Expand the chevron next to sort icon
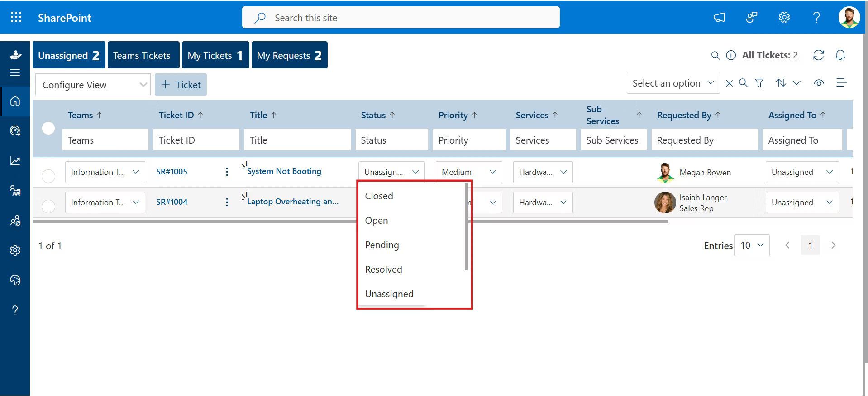Image resolution: width=868 pixels, height=396 pixels. 797,83
